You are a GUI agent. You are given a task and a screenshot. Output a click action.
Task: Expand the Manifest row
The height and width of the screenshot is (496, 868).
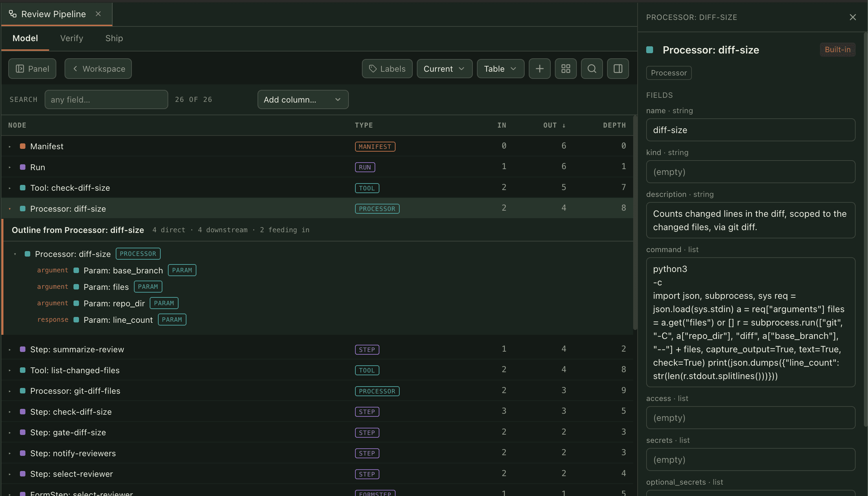point(10,146)
